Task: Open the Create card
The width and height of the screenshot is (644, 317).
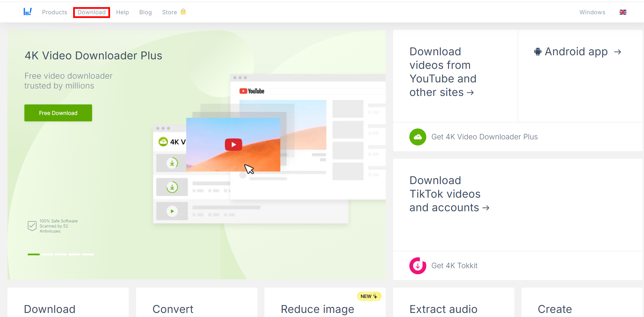Action: click(582, 302)
